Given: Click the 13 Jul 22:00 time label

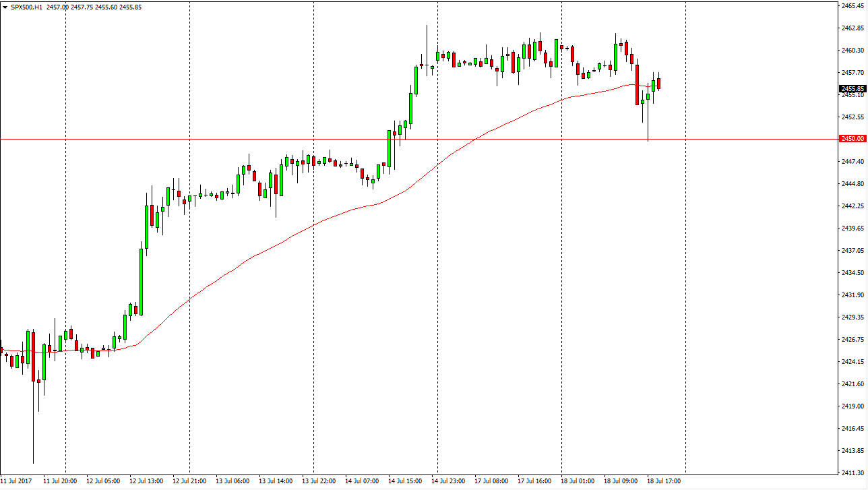Looking at the screenshot, I should (x=319, y=481).
